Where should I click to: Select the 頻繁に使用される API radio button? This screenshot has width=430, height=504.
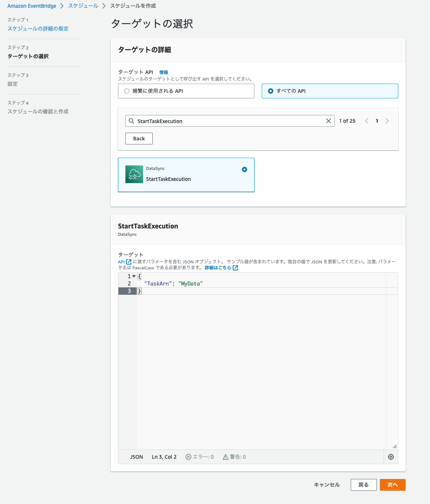pyautogui.click(x=127, y=91)
